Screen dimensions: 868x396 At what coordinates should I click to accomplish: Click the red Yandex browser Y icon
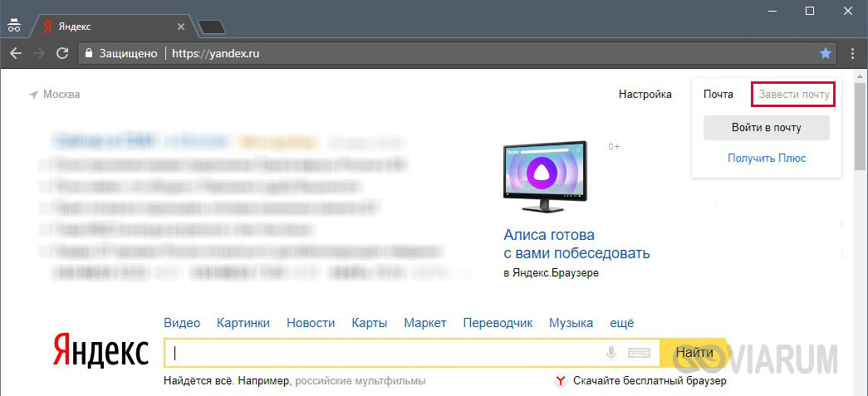click(x=561, y=381)
